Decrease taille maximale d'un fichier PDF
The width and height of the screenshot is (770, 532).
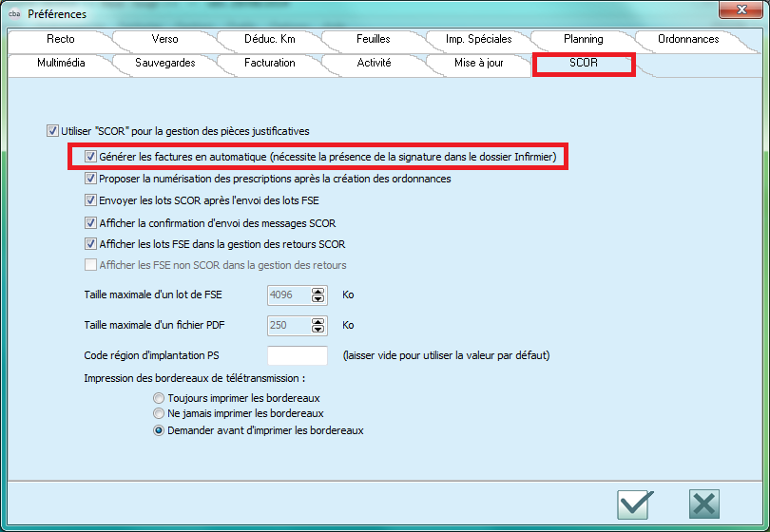click(318, 329)
